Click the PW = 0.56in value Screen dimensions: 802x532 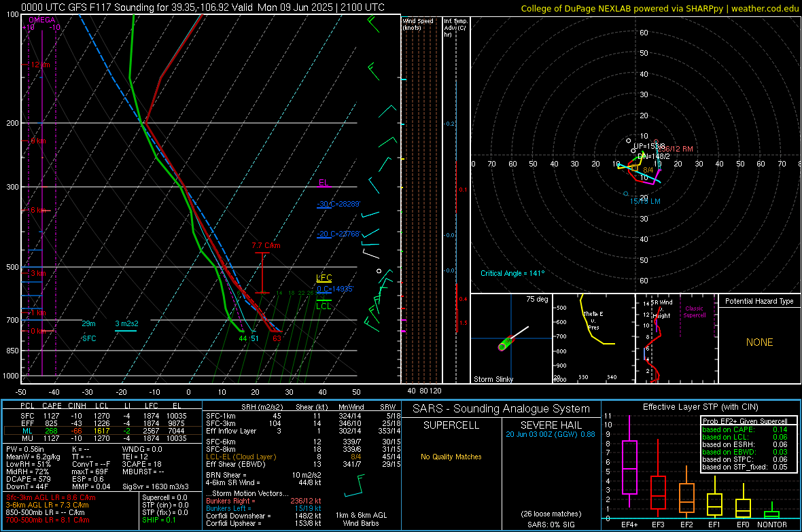[25, 449]
